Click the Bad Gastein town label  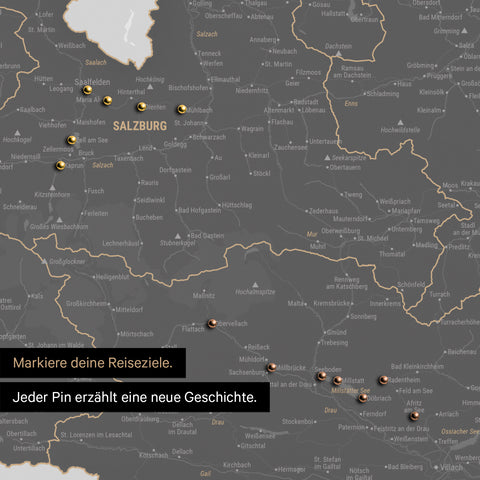(x=207, y=236)
